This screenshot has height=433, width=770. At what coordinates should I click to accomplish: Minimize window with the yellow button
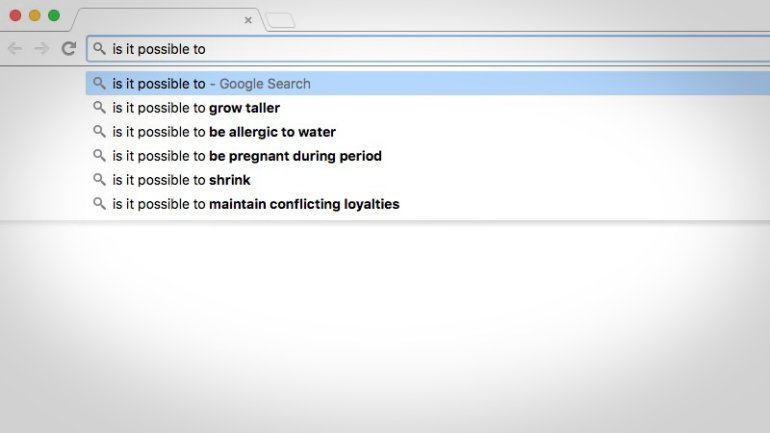34,15
